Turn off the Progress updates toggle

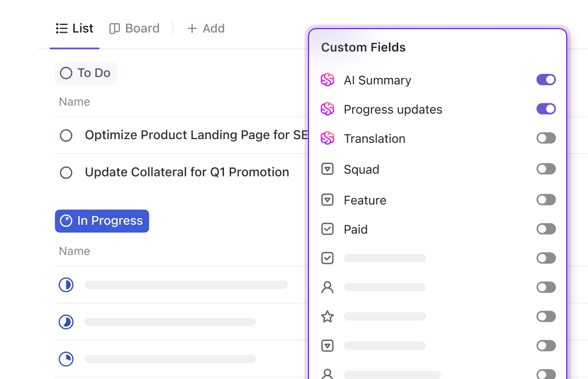546,109
